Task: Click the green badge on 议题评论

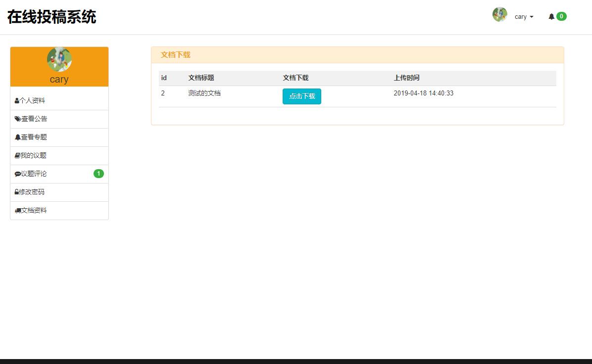Action: pyautogui.click(x=99, y=174)
